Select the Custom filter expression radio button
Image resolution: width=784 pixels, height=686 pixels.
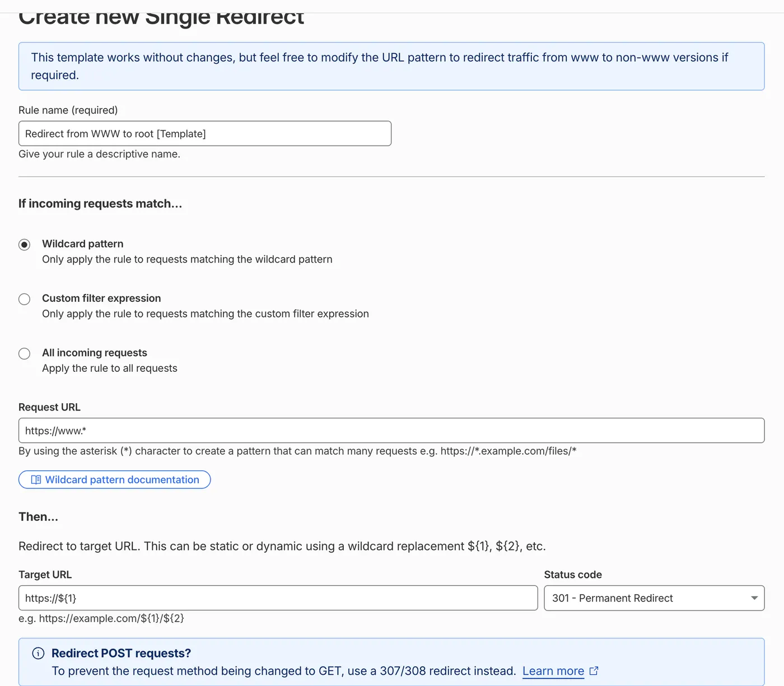[x=24, y=299]
